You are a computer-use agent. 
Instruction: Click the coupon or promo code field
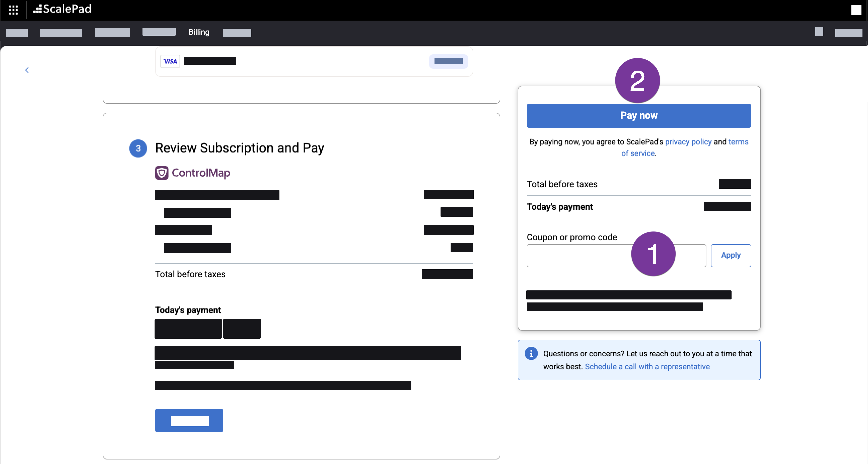(x=578, y=256)
